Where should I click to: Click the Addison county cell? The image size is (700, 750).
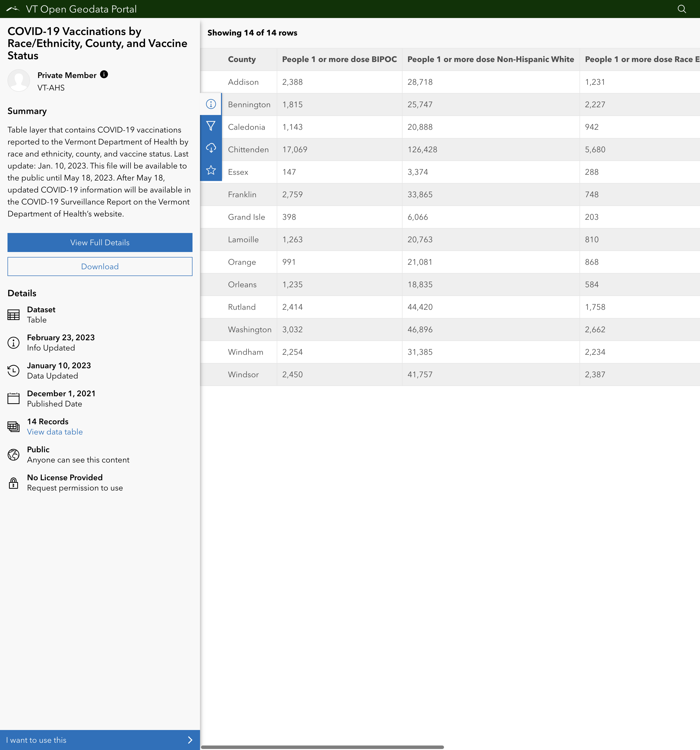click(243, 82)
